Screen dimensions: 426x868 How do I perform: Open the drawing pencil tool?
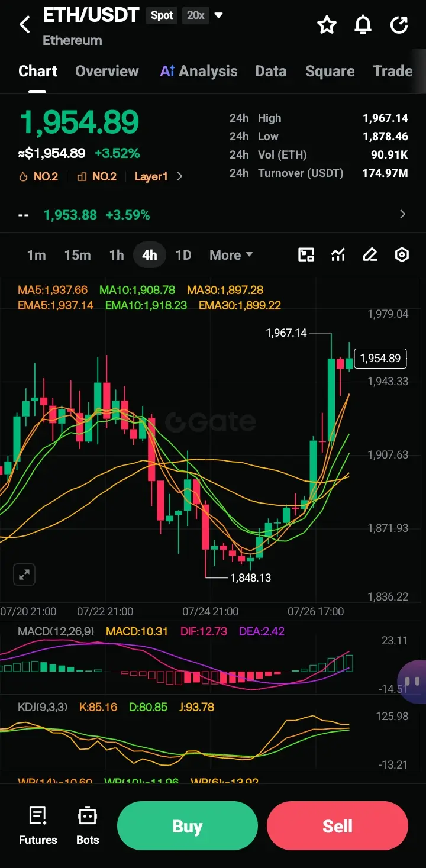(370, 255)
